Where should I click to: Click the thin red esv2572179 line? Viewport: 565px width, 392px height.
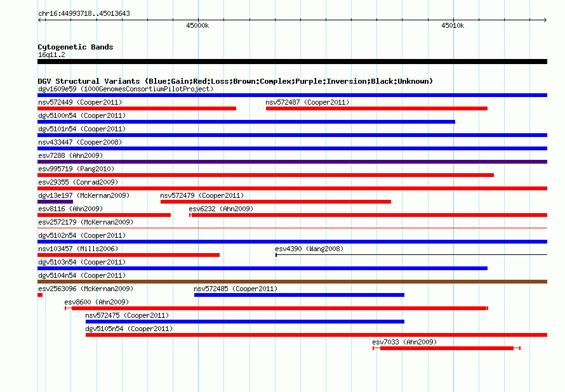click(292, 228)
